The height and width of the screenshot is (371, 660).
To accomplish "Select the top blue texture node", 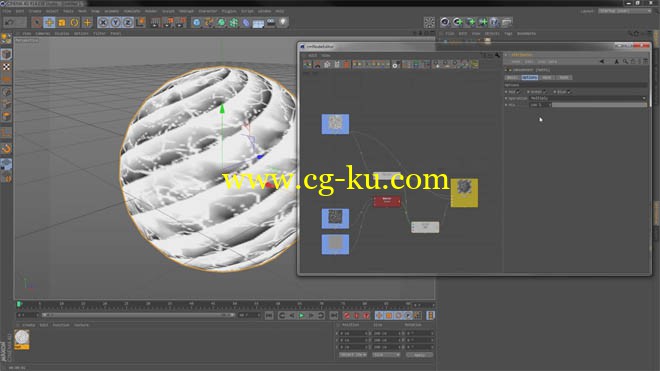I will click(x=335, y=124).
